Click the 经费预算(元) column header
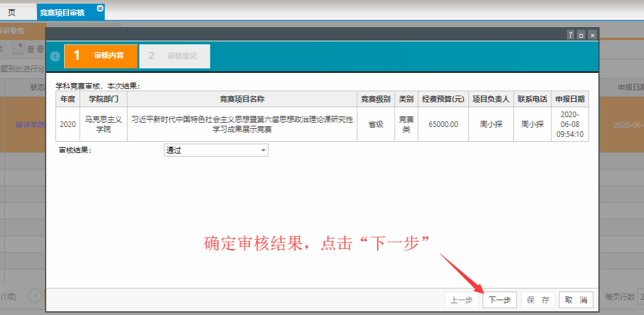The height and width of the screenshot is (315, 644). tap(443, 99)
